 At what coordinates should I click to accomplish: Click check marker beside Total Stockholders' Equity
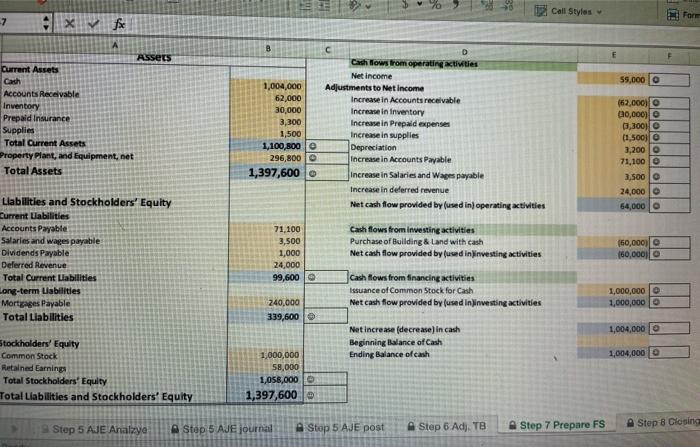(x=311, y=380)
